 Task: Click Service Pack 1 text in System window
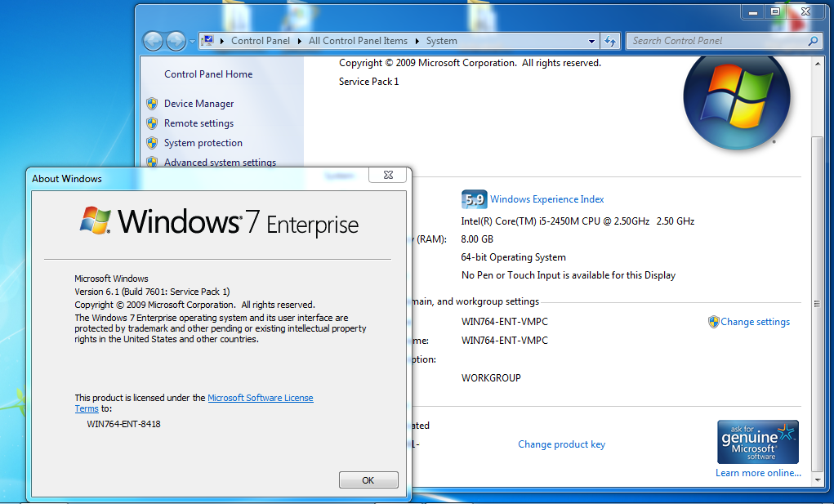(x=368, y=82)
